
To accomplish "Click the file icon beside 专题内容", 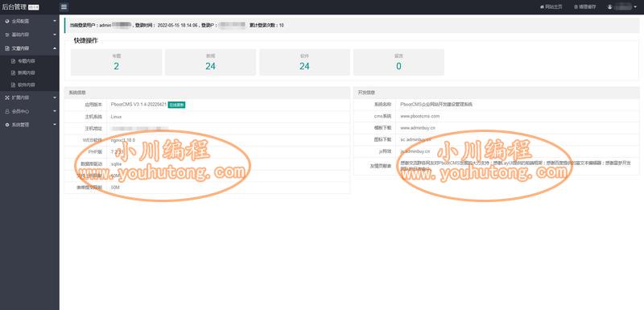I will point(13,61).
